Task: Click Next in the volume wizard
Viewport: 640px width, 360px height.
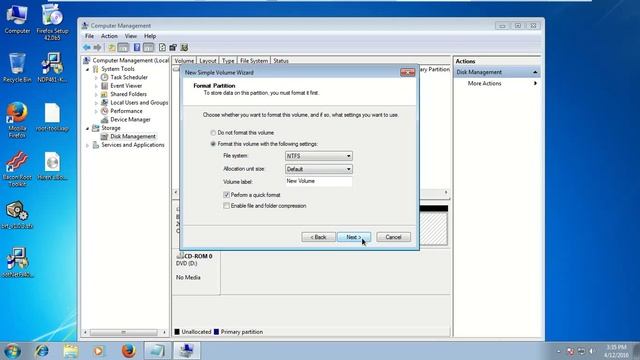Action: coord(353,237)
